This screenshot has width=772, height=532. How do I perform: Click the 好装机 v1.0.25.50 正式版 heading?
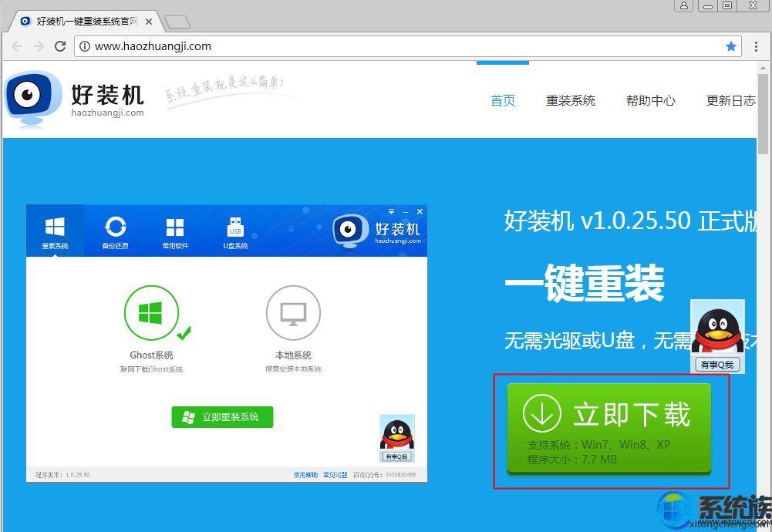tap(631, 221)
